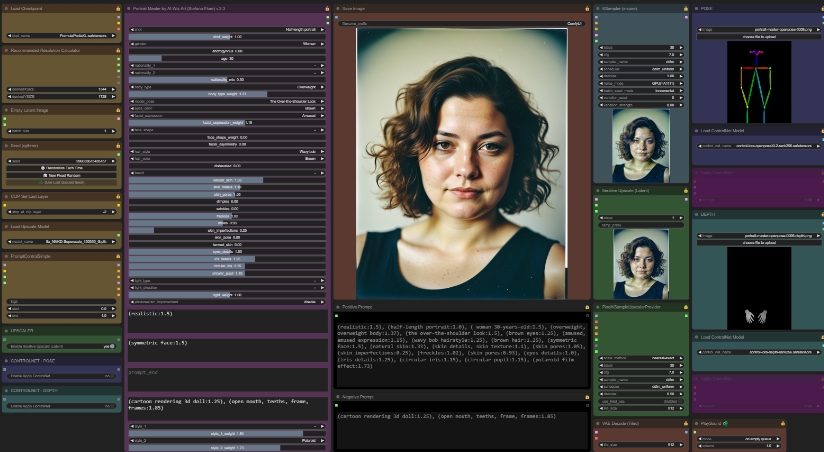
Task: Click the lock icon on CLIP Set Last Layer node
Action: [x=119, y=197]
